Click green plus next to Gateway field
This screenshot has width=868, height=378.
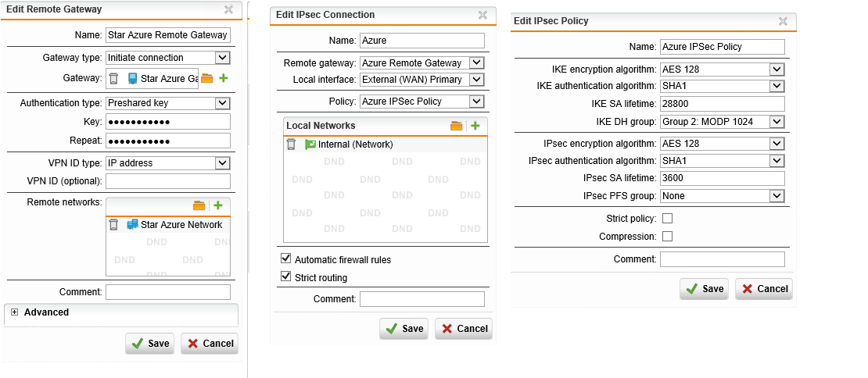pos(224,78)
